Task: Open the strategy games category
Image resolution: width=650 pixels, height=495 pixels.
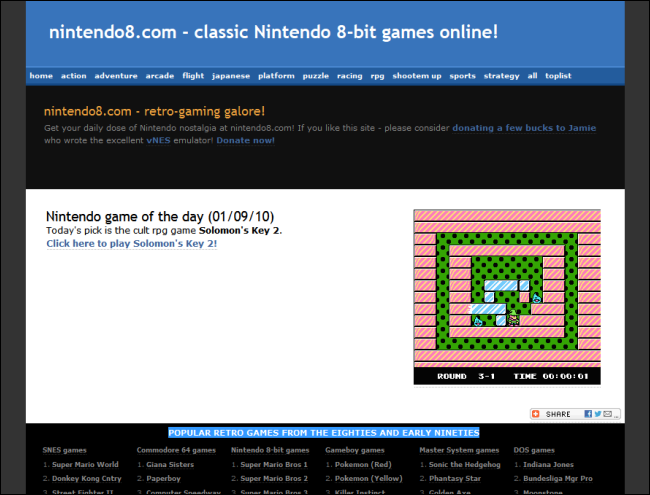Action: point(502,76)
